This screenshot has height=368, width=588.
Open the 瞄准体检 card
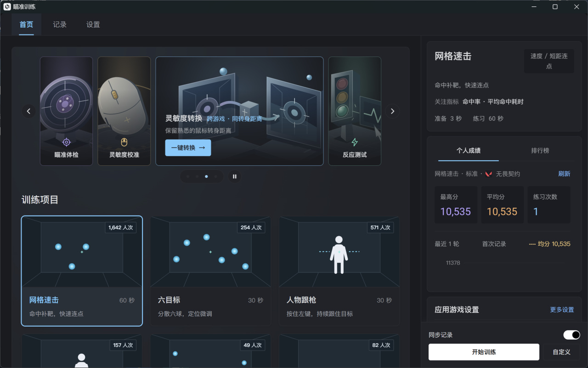(x=67, y=111)
